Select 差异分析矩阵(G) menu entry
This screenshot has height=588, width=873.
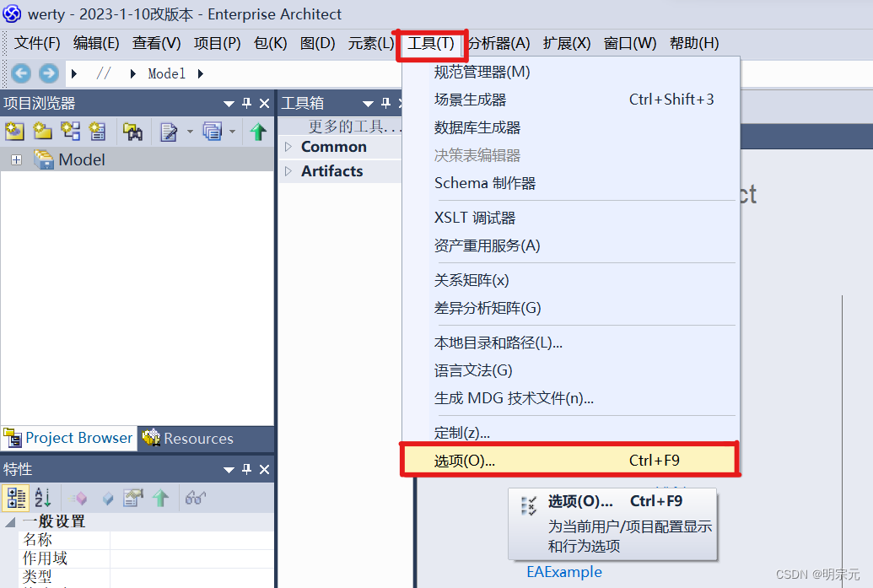571,308
